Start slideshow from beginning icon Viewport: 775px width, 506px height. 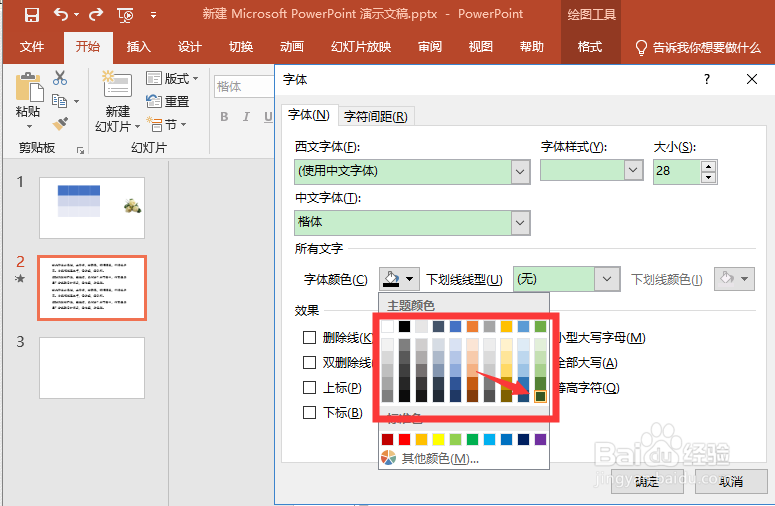[x=125, y=15]
